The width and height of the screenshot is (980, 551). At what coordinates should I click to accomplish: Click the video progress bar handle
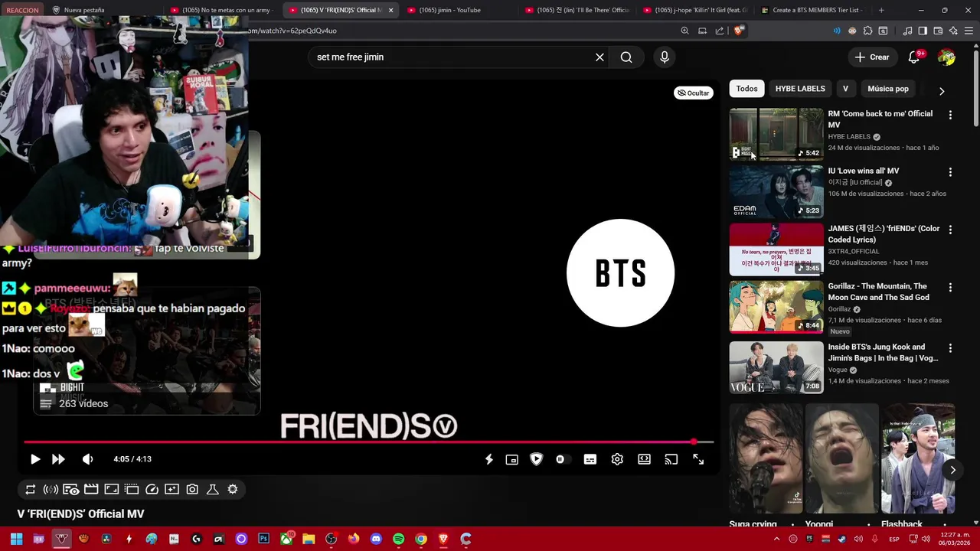pos(694,442)
